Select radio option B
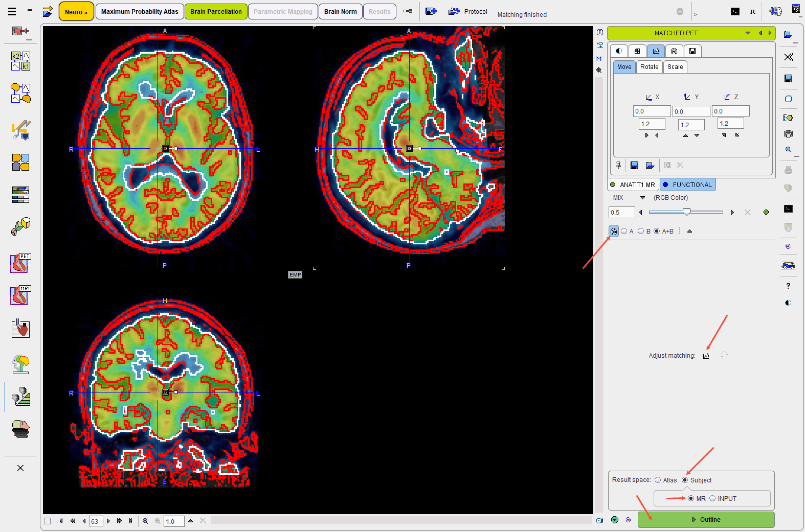The height and width of the screenshot is (532, 805). point(641,231)
